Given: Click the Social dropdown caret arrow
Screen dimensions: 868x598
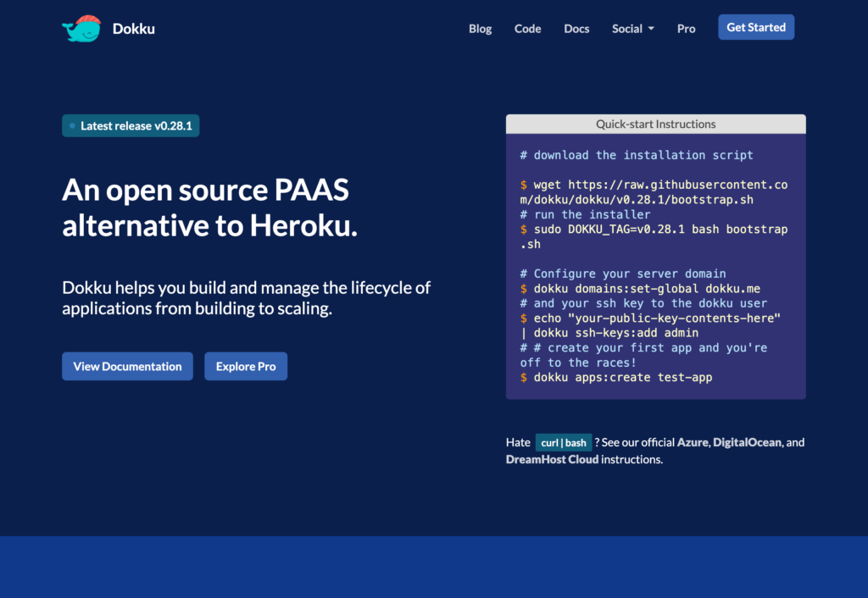Looking at the screenshot, I should [651, 29].
